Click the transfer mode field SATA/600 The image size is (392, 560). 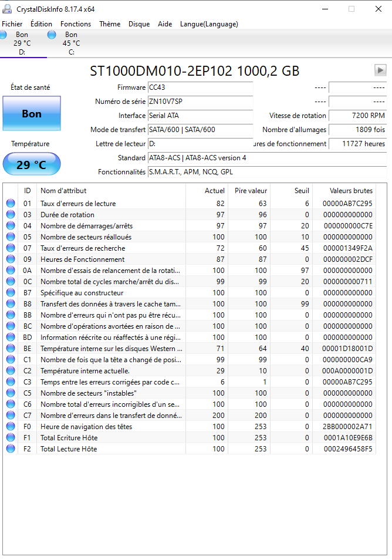pyautogui.click(x=201, y=130)
